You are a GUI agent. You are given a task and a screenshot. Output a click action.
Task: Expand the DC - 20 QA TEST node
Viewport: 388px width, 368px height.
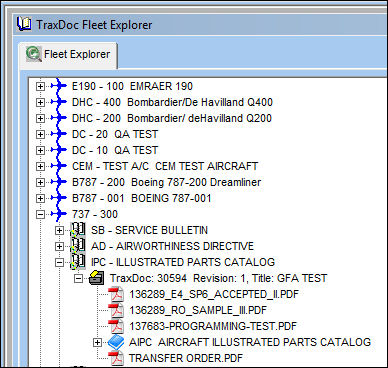click(40, 134)
